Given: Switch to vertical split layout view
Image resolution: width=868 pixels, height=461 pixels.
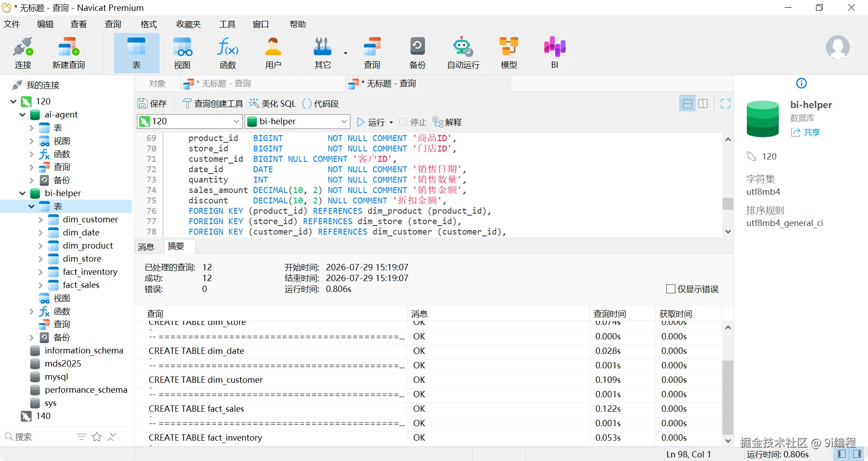Looking at the screenshot, I should pos(703,103).
